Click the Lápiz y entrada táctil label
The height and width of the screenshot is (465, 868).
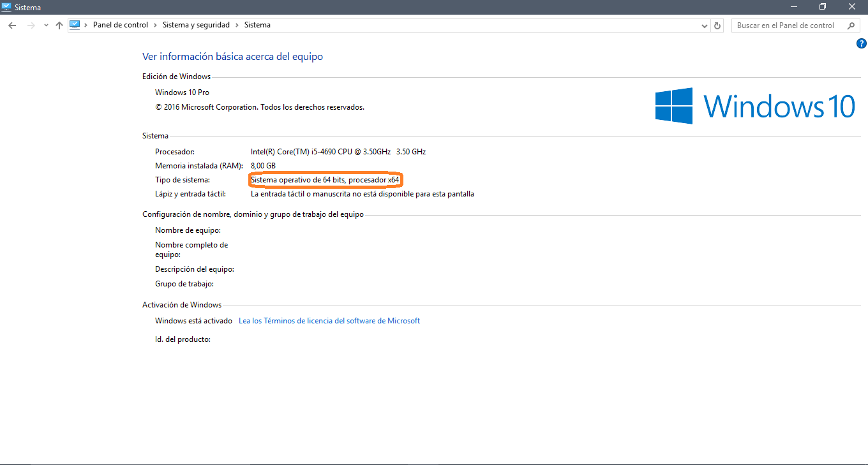[191, 194]
